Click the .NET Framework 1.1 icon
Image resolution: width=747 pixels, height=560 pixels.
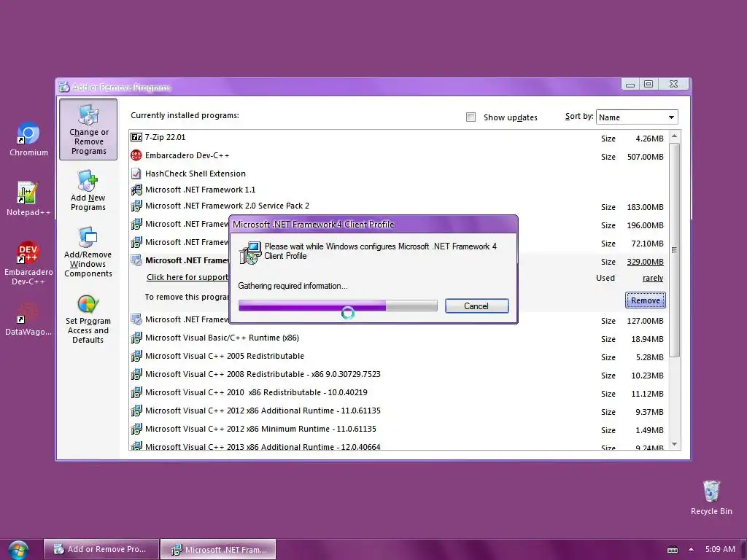pos(136,190)
